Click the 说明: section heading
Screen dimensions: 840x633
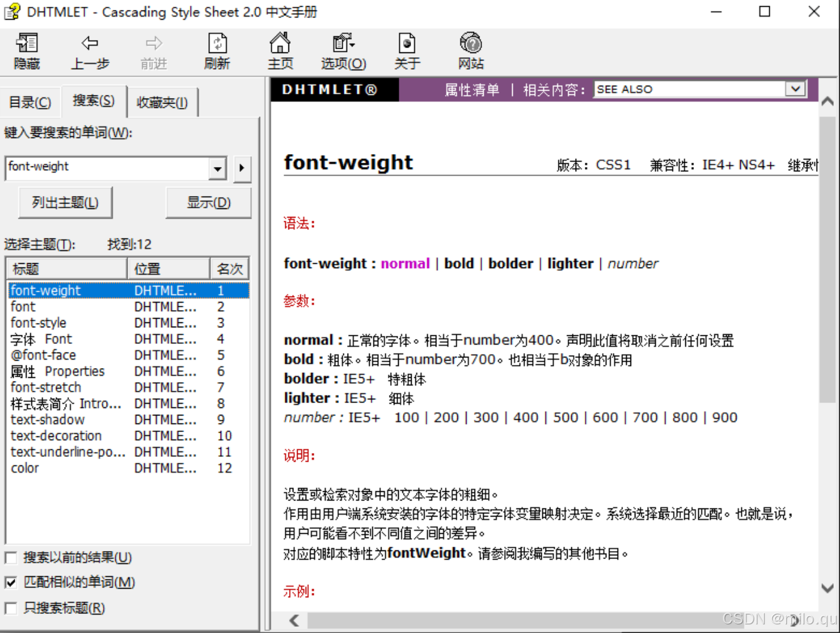[299, 455]
